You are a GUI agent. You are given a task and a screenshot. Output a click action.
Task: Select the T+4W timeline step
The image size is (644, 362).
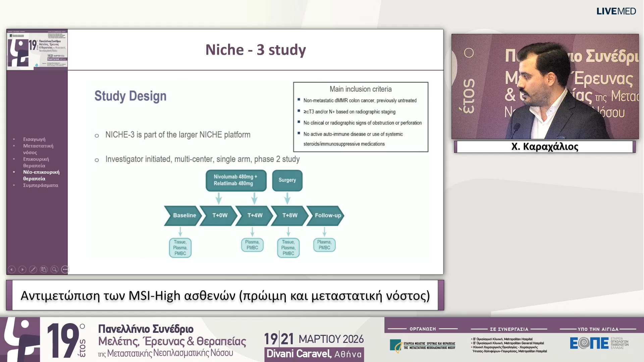pyautogui.click(x=254, y=216)
